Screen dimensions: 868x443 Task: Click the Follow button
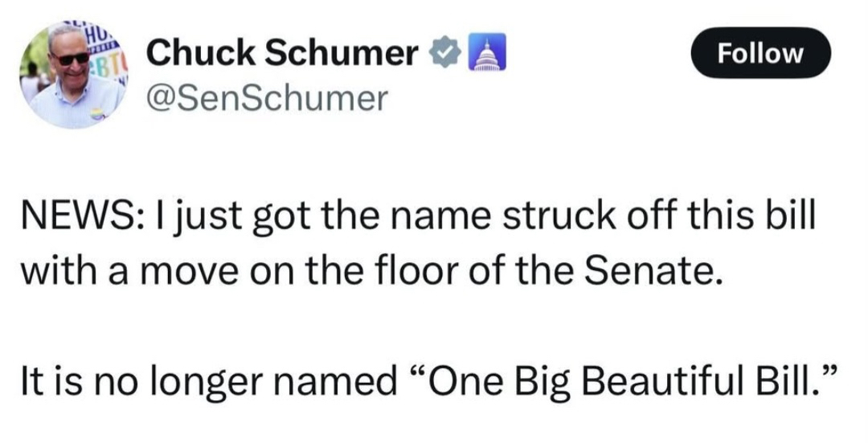pyautogui.click(x=760, y=53)
